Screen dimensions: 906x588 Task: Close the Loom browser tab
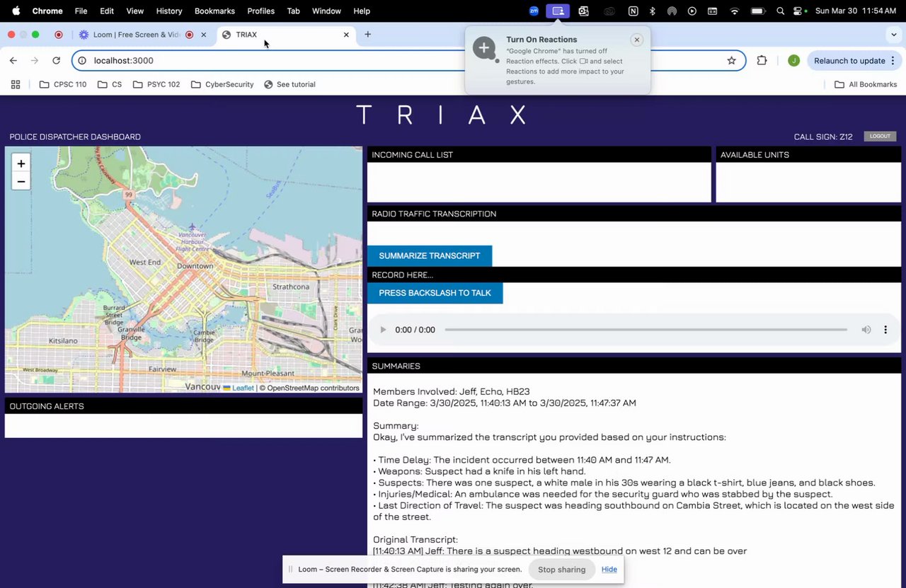204,35
